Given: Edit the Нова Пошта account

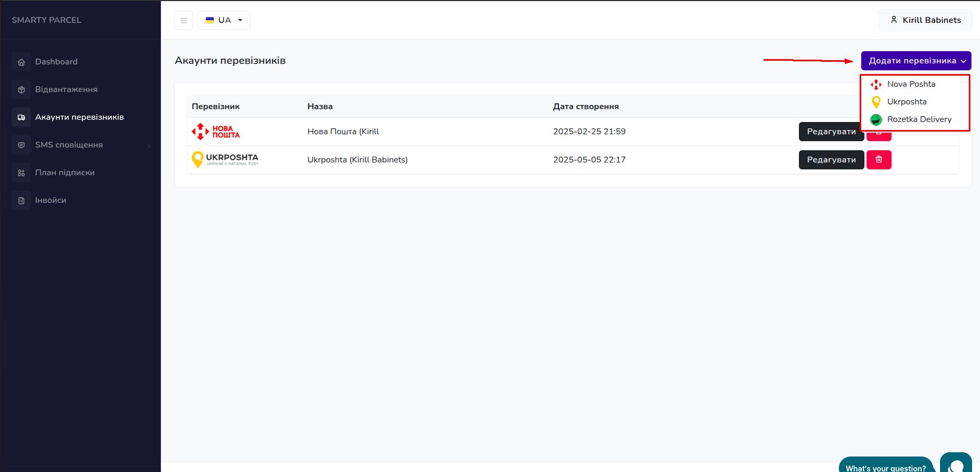Looking at the screenshot, I should (x=831, y=132).
